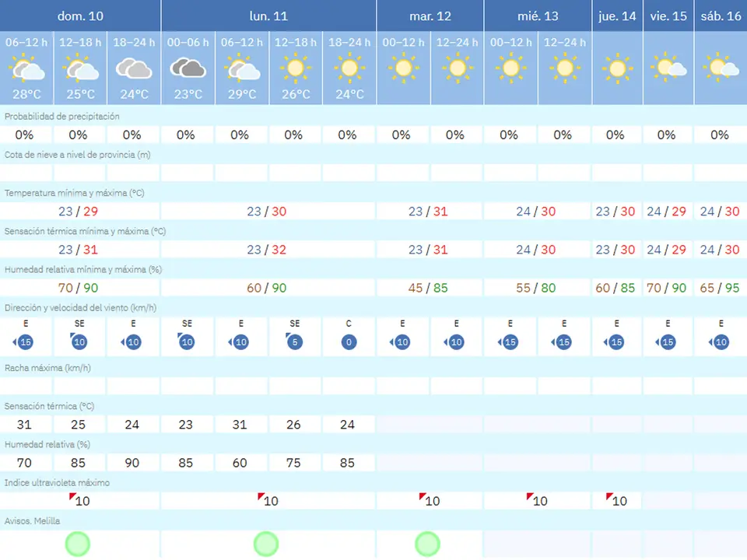
Task: Click lun. 11 00–06 h SE wind icon
Action: click(x=186, y=342)
